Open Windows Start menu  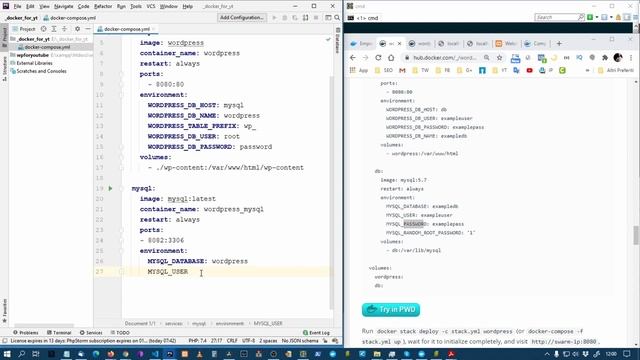[7, 354]
